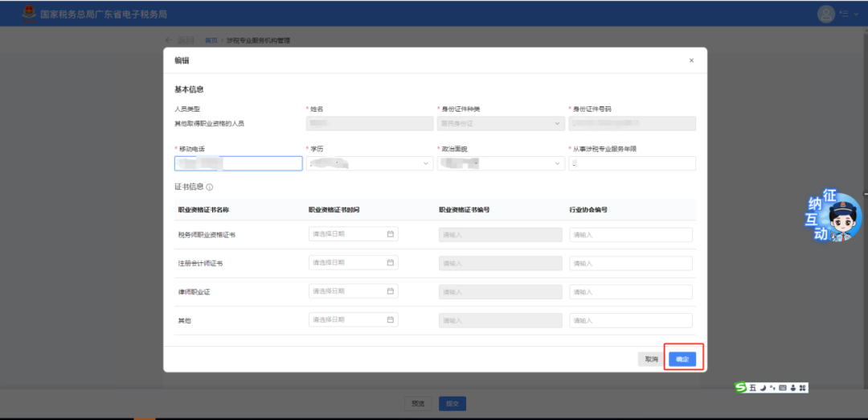Click 职业资格证书编号 field for 税务师职业资格证书
Viewport: 868px width, 420px height.
501,234
